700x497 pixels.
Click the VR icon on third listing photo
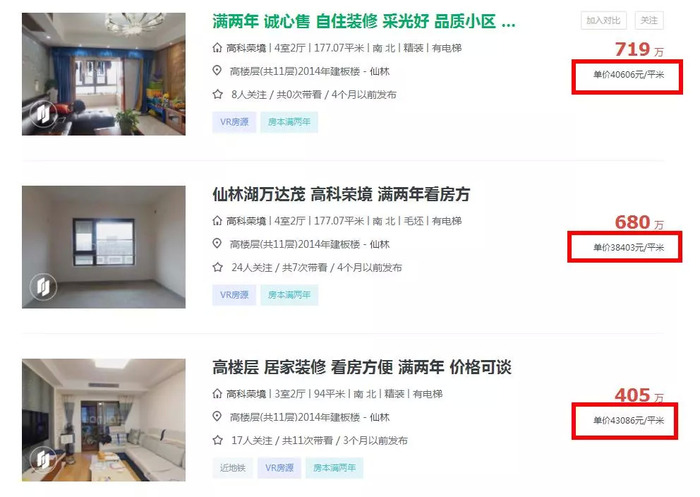click(43, 459)
